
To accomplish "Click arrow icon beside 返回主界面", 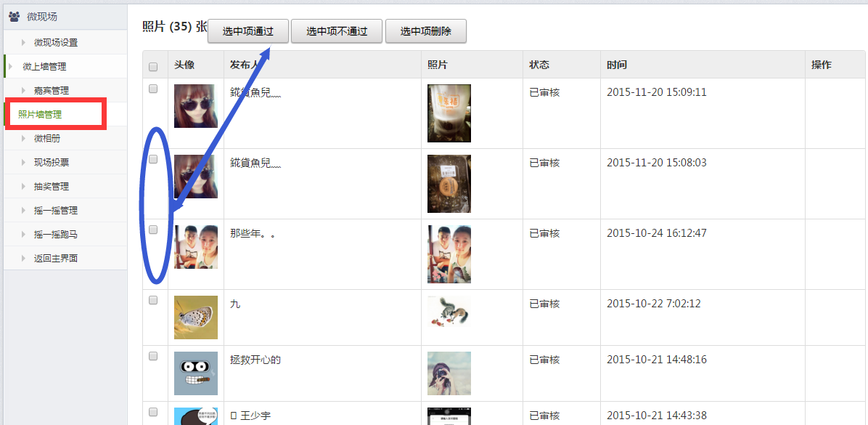I will coord(24,258).
